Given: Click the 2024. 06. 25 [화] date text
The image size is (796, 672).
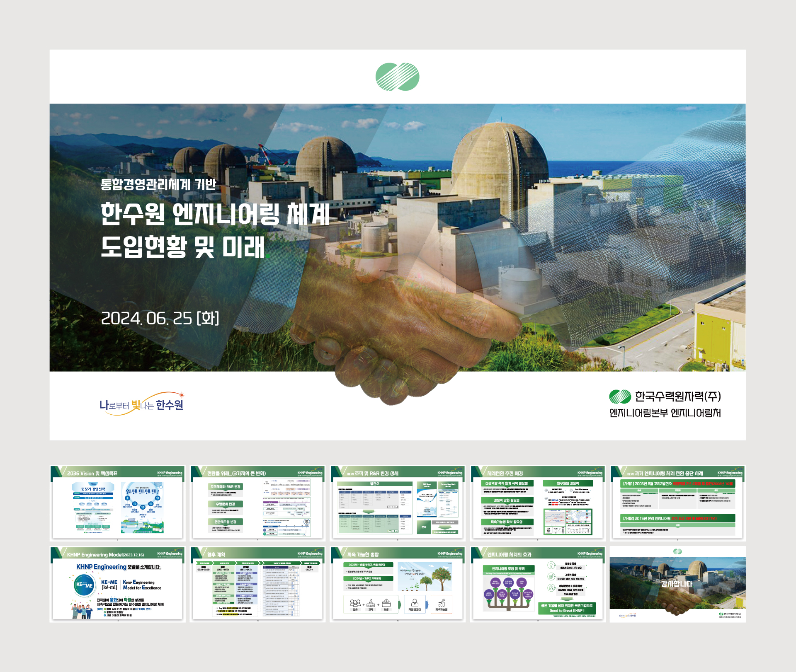Looking at the screenshot, I should pos(160,318).
